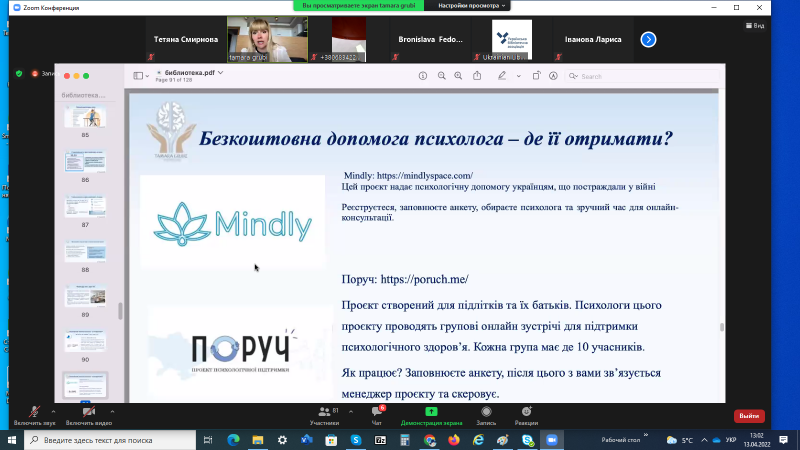This screenshot has height=450, width=800.
Task: Click the Preview sidebar scrollbar handle
Action: [x=120, y=311]
